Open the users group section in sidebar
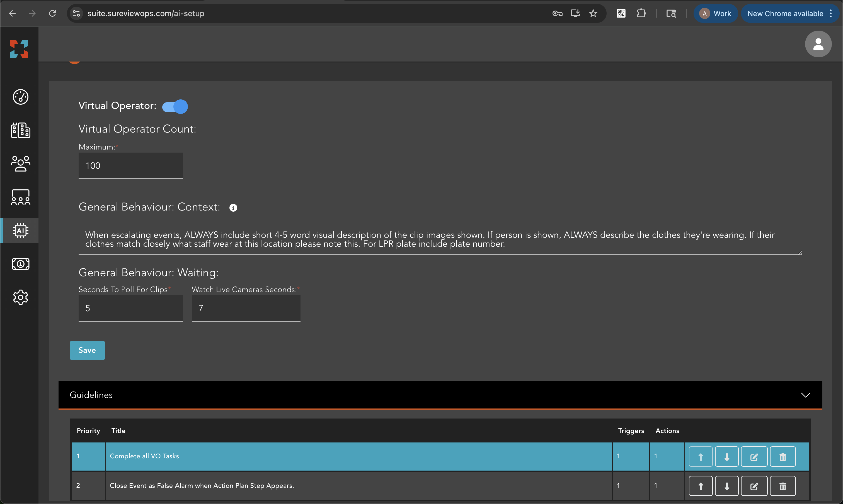Image resolution: width=843 pixels, height=504 pixels. pyautogui.click(x=20, y=164)
